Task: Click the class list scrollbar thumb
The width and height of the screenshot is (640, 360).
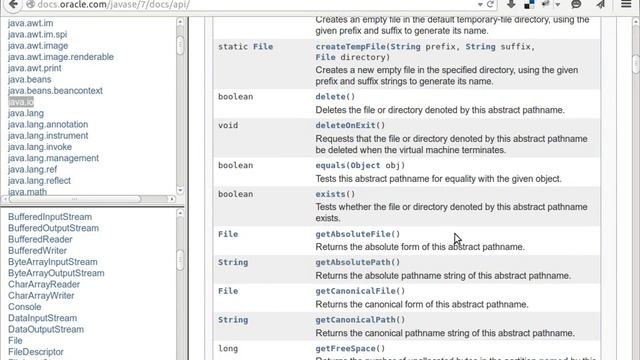Action: tap(180, 260)
